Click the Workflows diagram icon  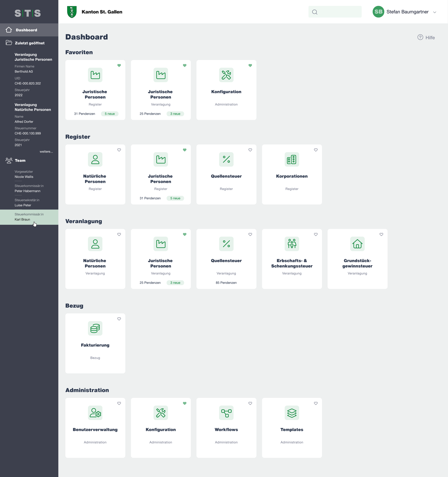click(x=226, y=413)
